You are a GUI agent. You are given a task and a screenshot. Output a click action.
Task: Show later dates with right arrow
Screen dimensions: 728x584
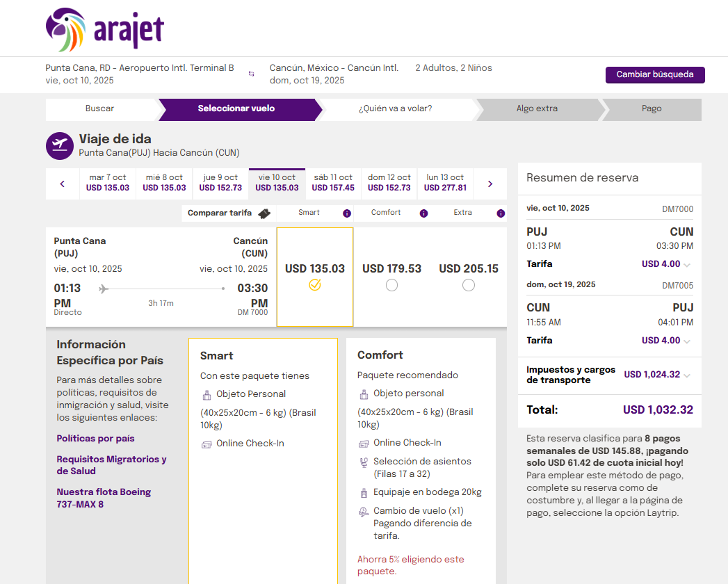tap(490, 184)
